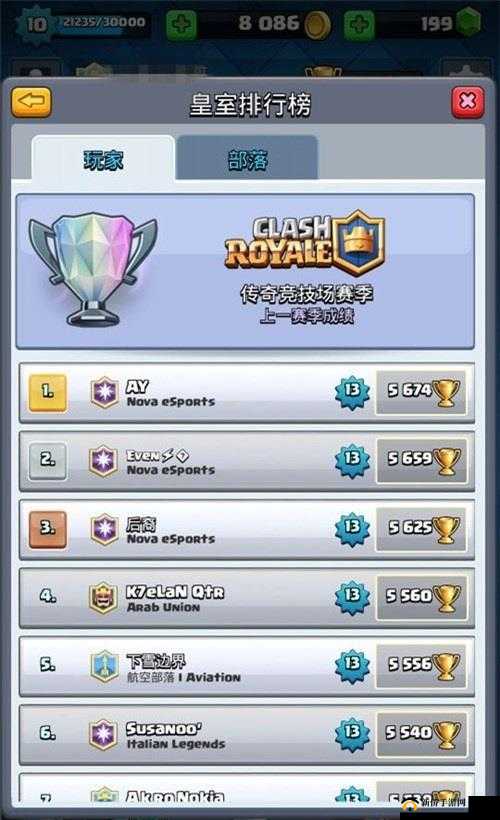This screenshot has width=500, height=820.
Task: Open the Clash Royale season banner
Action: click(x=245, y=271)
